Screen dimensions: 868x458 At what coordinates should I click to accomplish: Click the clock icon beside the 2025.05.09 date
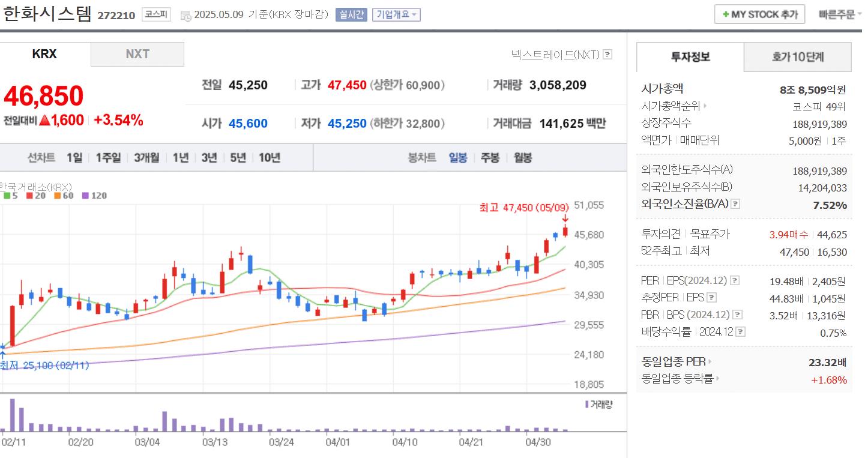point(185,15)
